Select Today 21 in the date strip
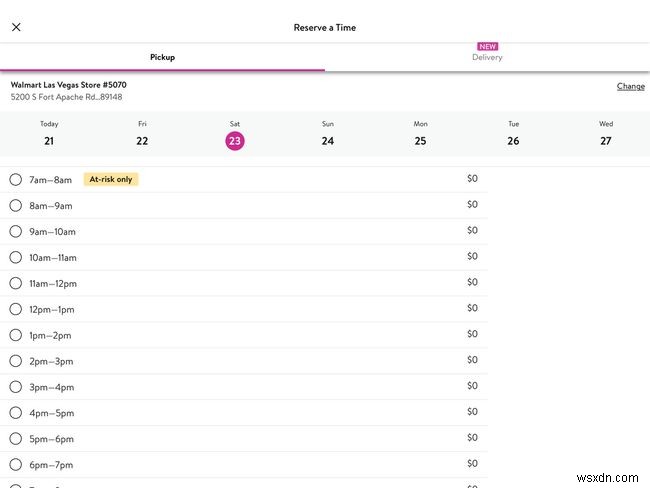650x488 pixels. click(x=49, y=134)
